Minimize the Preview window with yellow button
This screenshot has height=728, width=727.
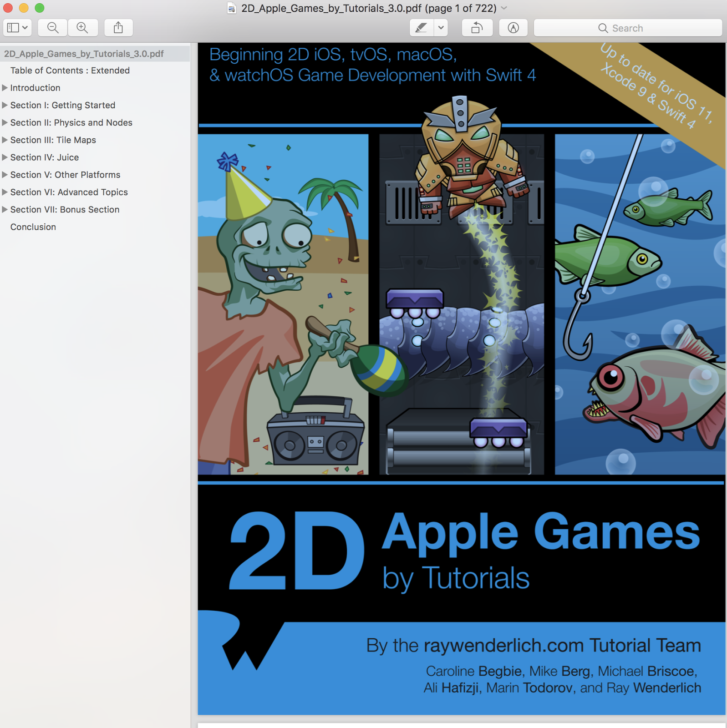tap(24, 8)
